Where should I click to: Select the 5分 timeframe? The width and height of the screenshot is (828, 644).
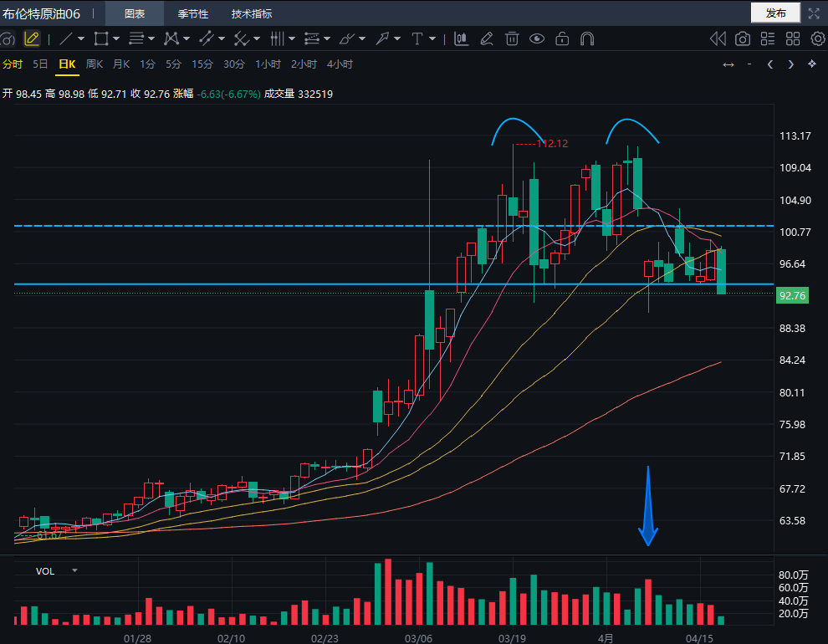(173, 64)
